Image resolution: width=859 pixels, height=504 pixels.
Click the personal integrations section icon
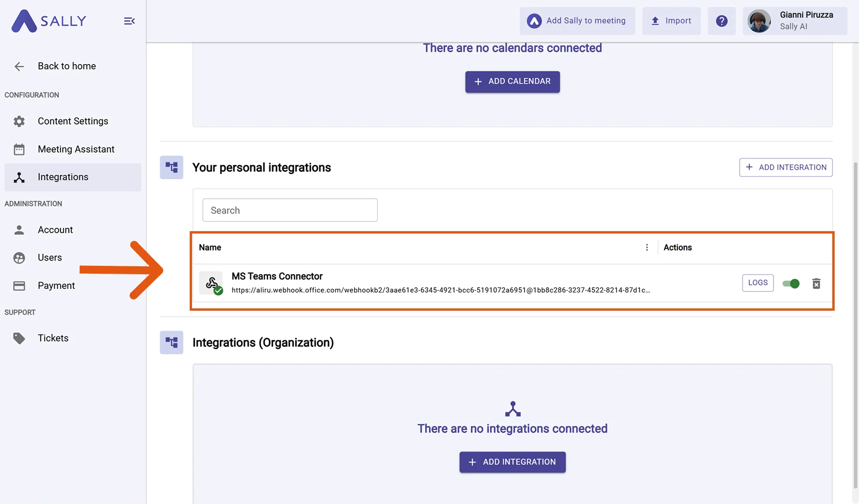click(x=171, y=168)
